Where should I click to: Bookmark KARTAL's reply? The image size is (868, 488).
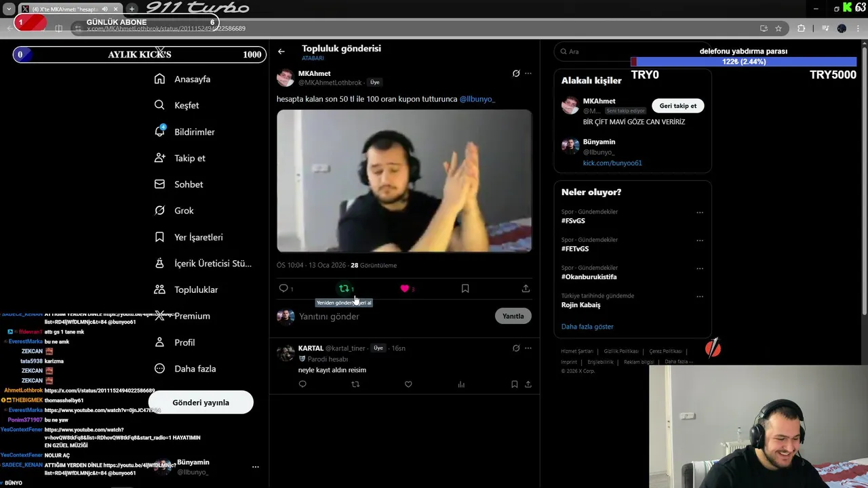click(x=514, y=384)
